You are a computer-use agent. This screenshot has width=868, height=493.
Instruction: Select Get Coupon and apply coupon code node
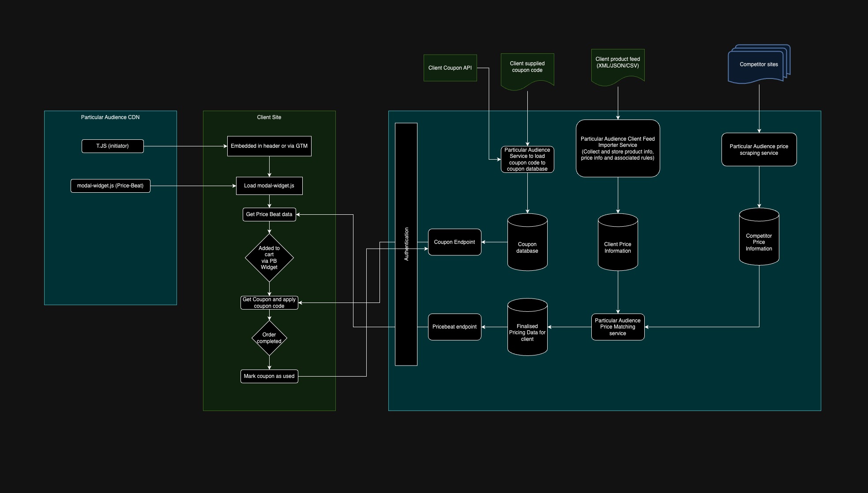pos(269,303)
